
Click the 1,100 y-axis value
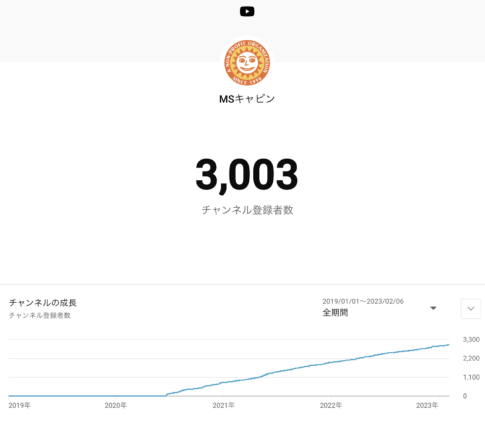click(471, 377)
